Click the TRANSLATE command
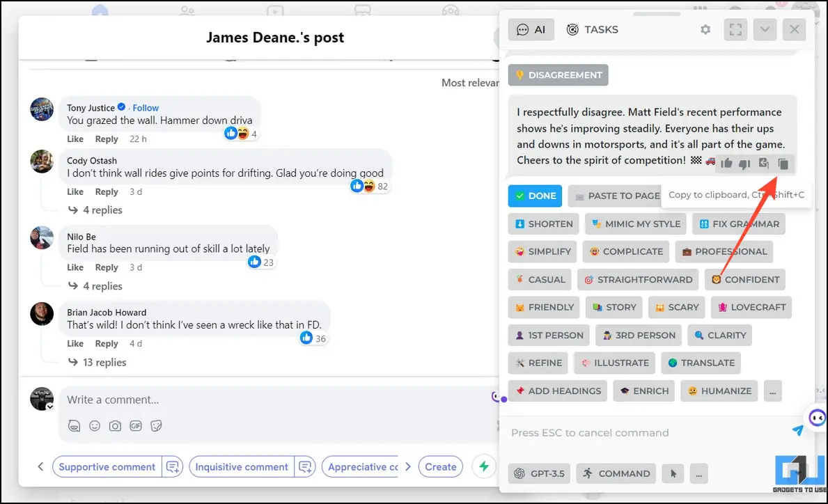The height and width of the screenshot is (504, 828). click(701, 363)
